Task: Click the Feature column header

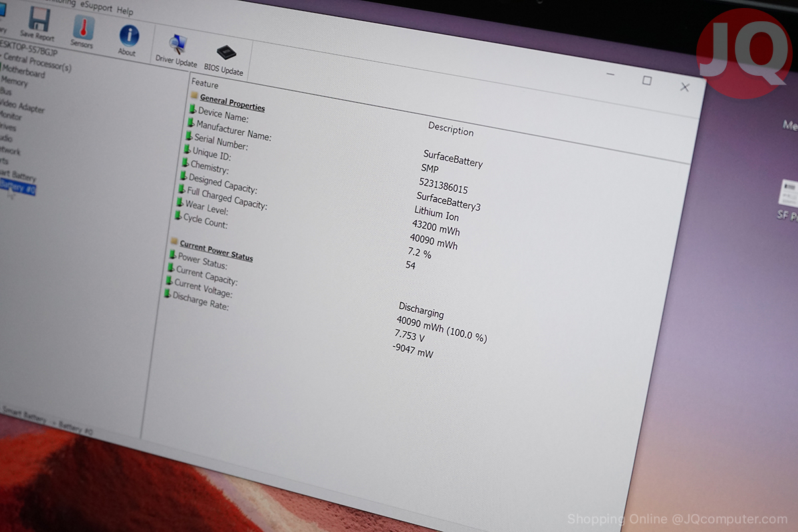Action: tap(205, 84)
